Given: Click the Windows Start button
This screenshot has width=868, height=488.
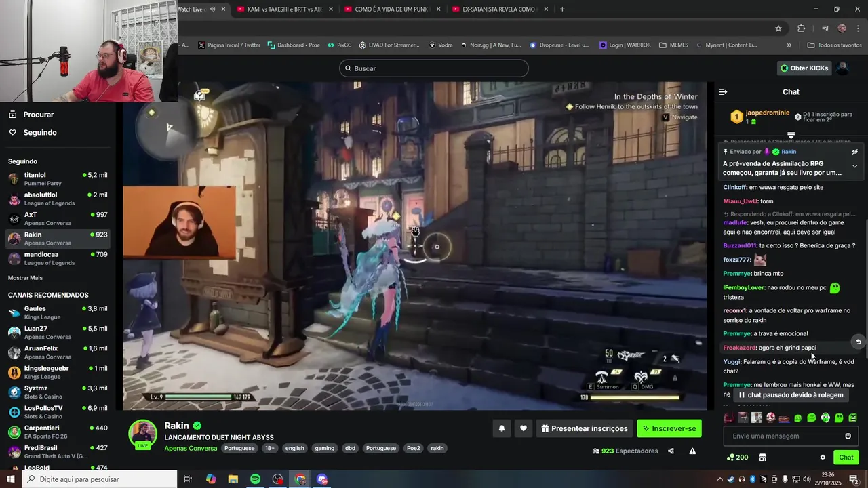Looking at the screenshot, I should point(11,479).
